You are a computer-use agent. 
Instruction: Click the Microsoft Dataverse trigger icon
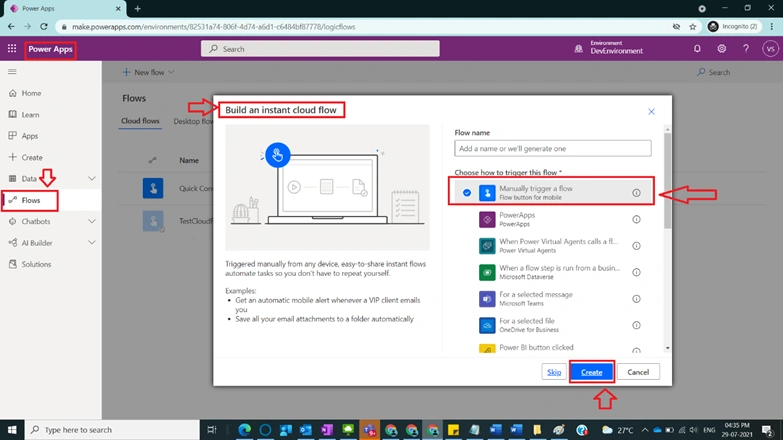[487, 272]
